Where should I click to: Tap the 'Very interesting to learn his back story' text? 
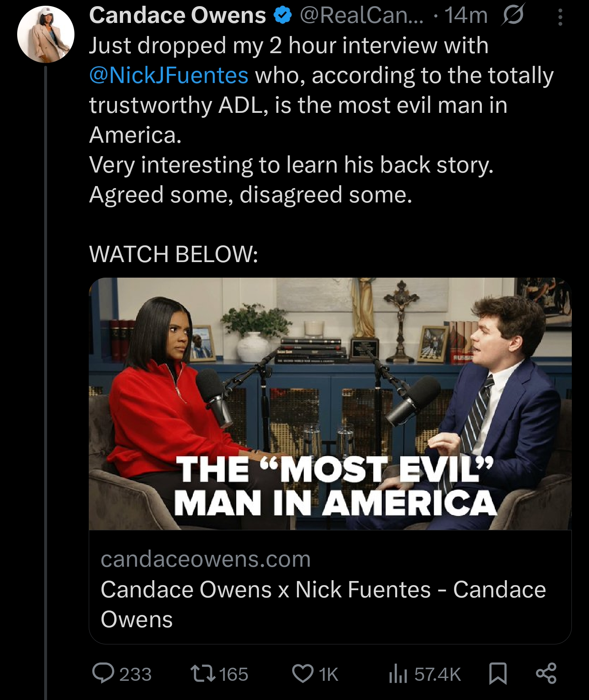click(291, 165)
